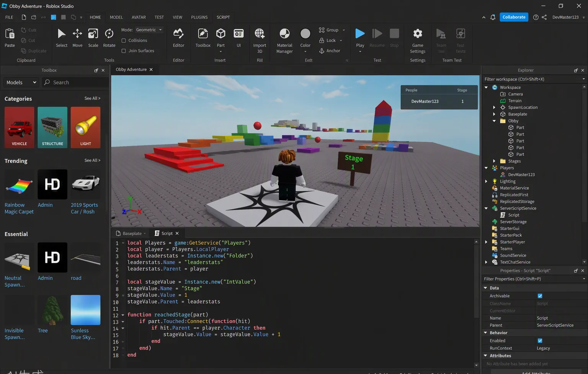This screenshot has height=374, width=588.
Task: Select the Script under ServerScriptService
Action: point(514,215)
